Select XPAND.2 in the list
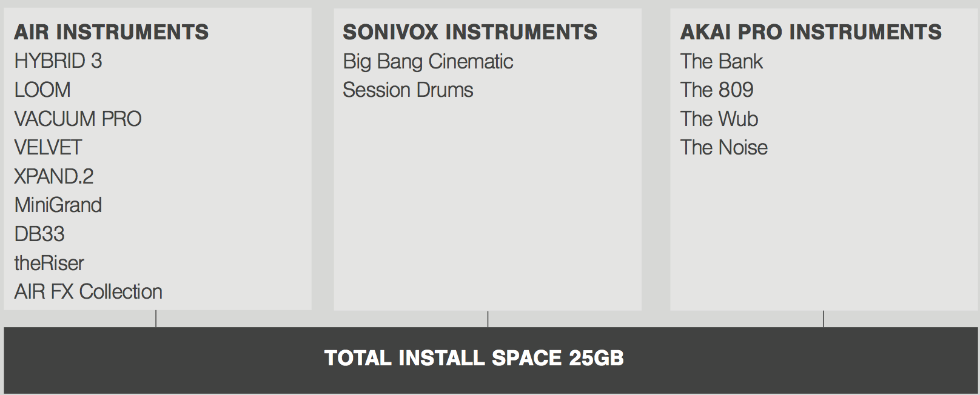The width and height of the screenshot is (980, 395). click(54, 176)
